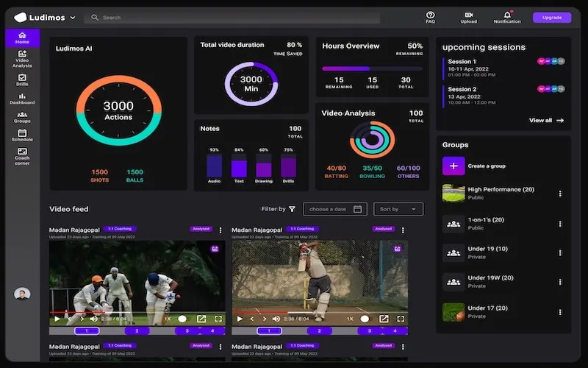Open options menu of first video card
The width and height of the screenshot is (588, 368).
220,230
